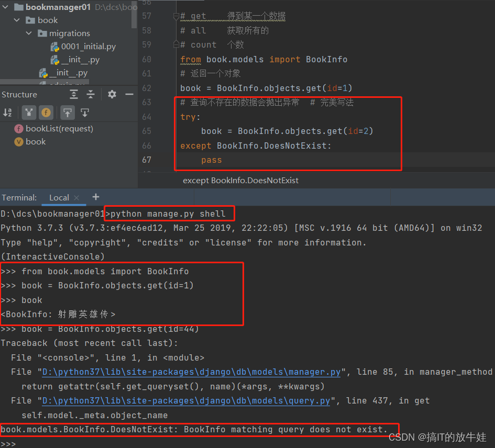Image resolution: width=495 pixels, height=448 pixels.
Task: Close the Local terminal tab
Action: pyautogui.click(x=76, y=198)
